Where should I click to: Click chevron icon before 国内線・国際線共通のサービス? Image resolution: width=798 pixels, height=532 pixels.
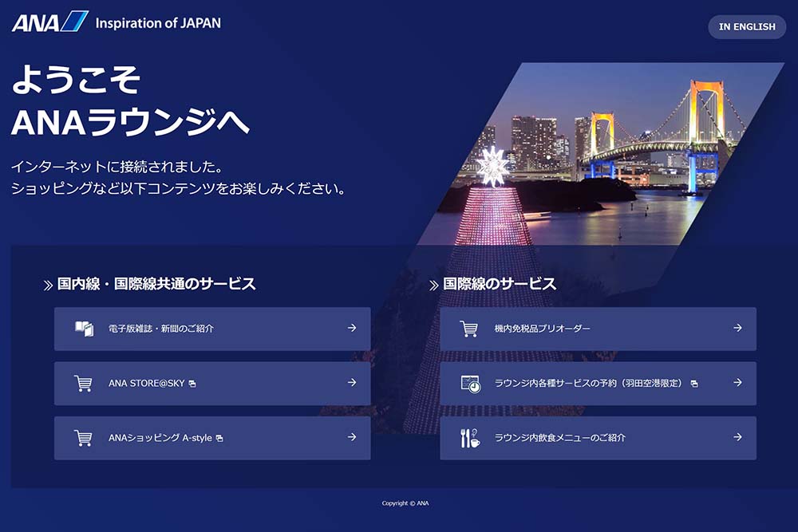coord(48,286)
